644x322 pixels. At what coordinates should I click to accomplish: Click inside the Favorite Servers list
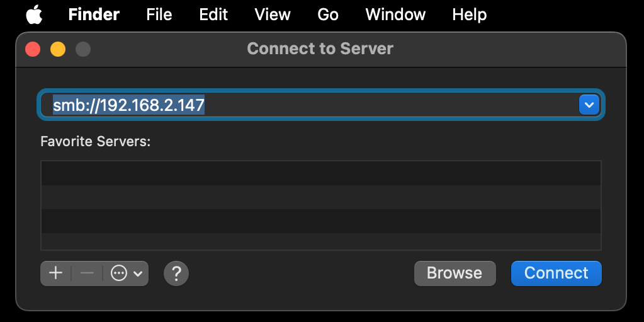320,205
